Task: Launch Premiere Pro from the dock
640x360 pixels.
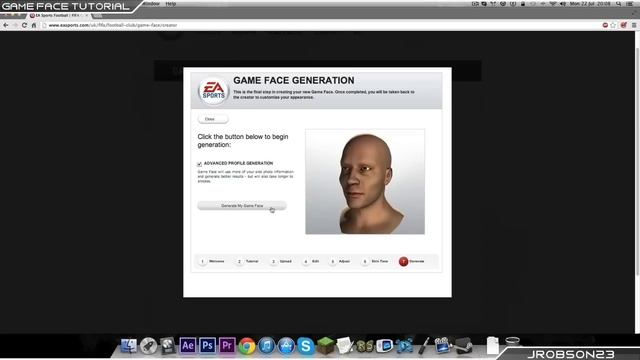Action: (x=227, y=345)
